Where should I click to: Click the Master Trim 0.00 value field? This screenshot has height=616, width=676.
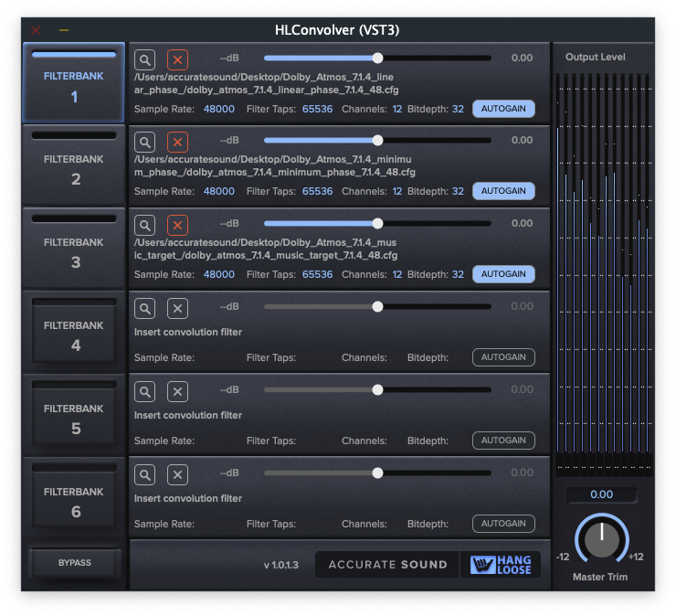pos(602,494)
